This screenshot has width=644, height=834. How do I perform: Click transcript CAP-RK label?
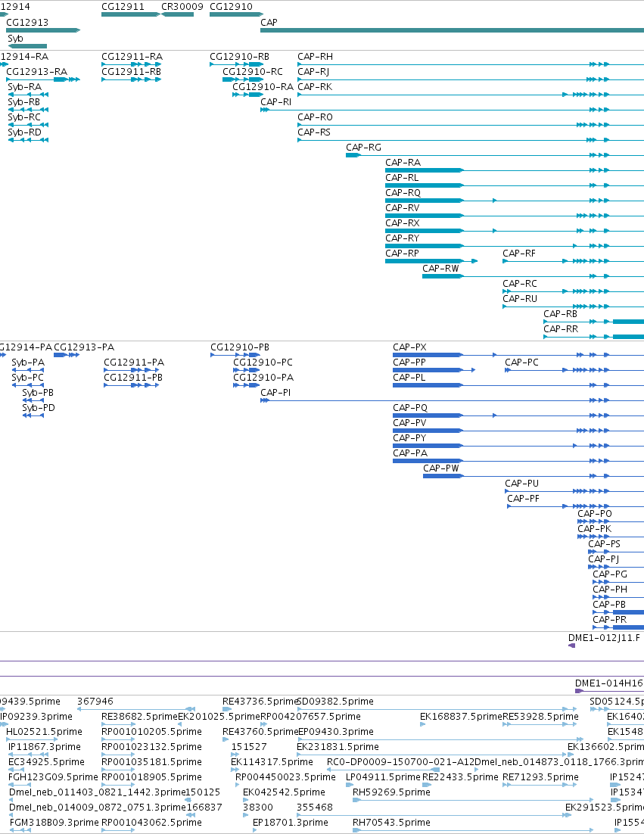[315, 87]
